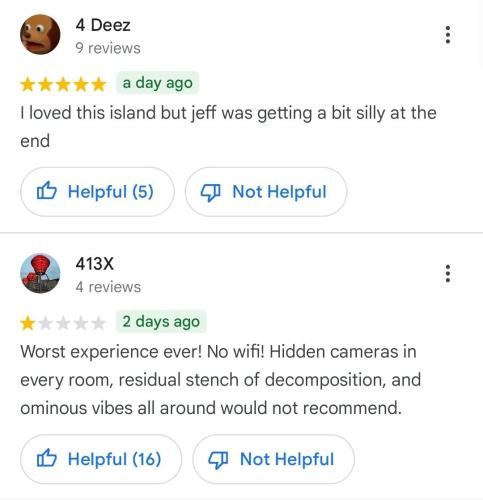Mark 4 Deez's review Not Helpful
The height and width of the screenshot is (500, 483).
[x=266, y=192]
